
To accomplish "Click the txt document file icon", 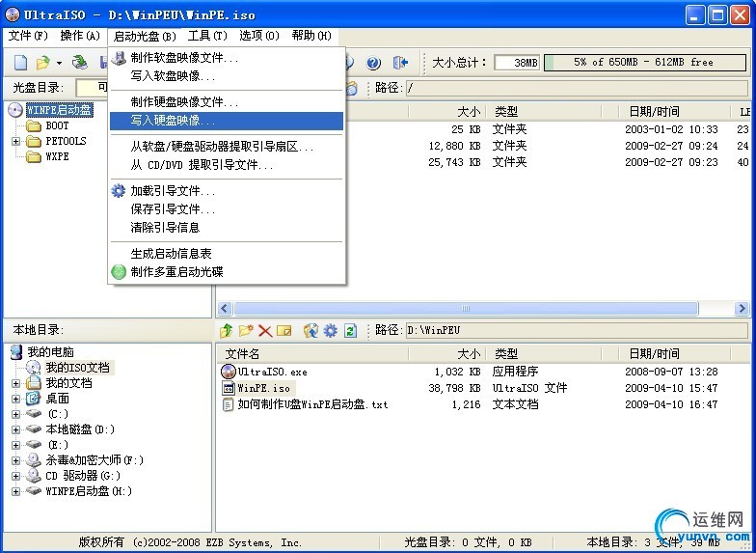I will coord(228,404).
